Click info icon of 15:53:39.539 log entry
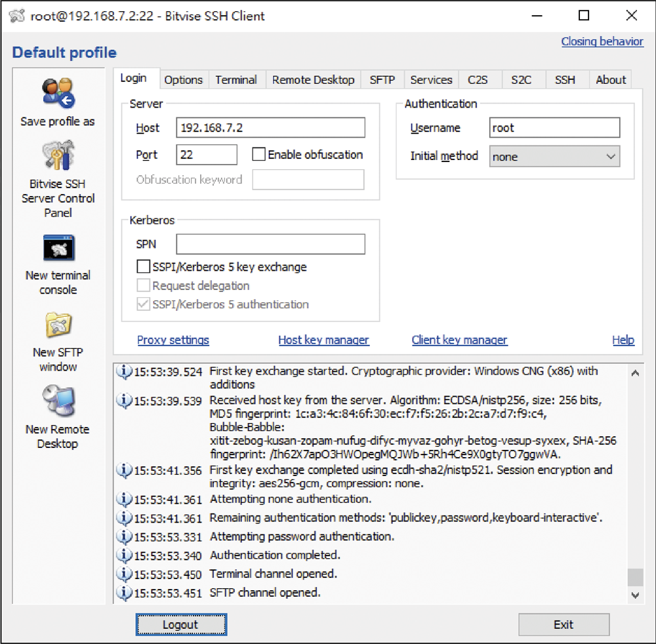The height and width of the screenshot is (644, 656). tap(124, 401)
